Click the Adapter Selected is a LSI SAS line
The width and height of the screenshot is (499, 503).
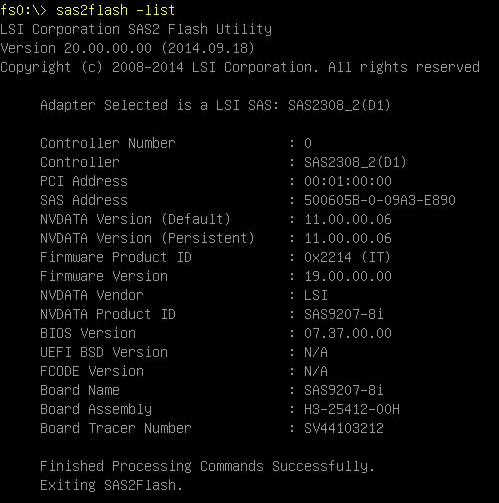[215, 105]
